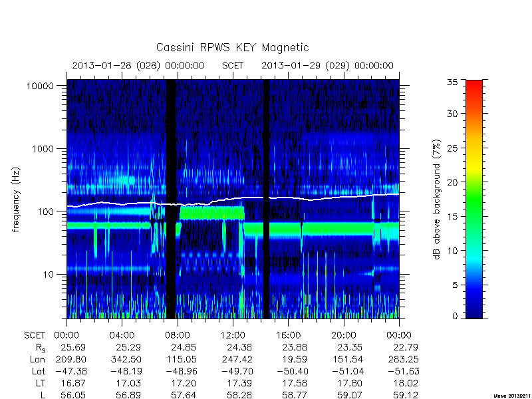The width and height of the screenshot is (532, 399).
Task: Click the 0 colorbar tick label
Action: click(455, 317)
